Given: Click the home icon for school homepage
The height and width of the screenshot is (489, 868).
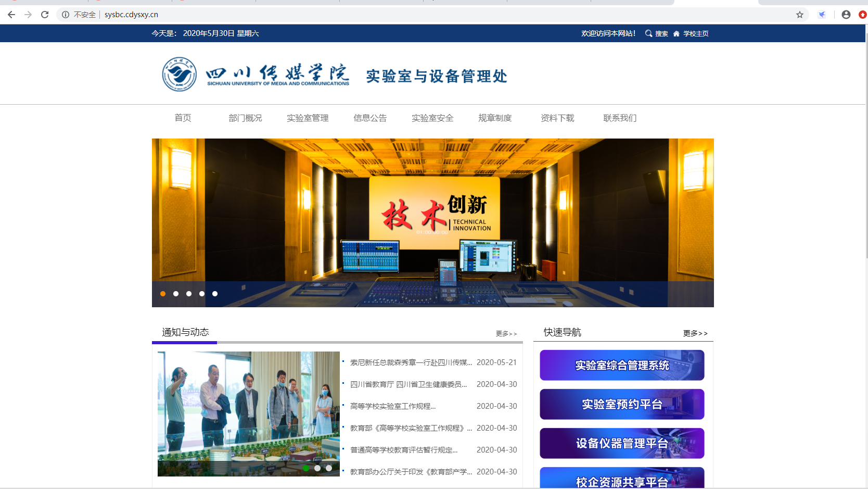Looking at the screenshot, I should (x=676, y=33).
